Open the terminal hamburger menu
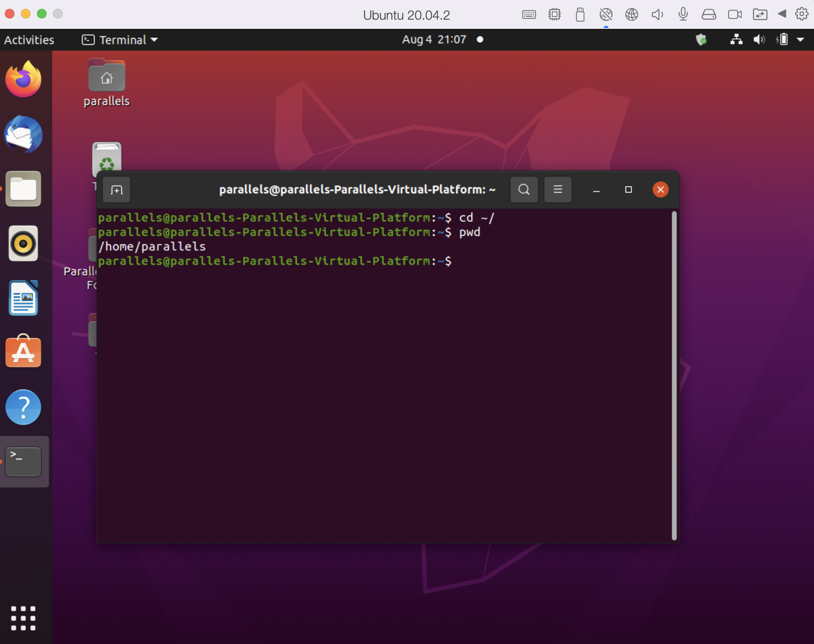Screen dimensions: 814x644 (x=558, y=190)
